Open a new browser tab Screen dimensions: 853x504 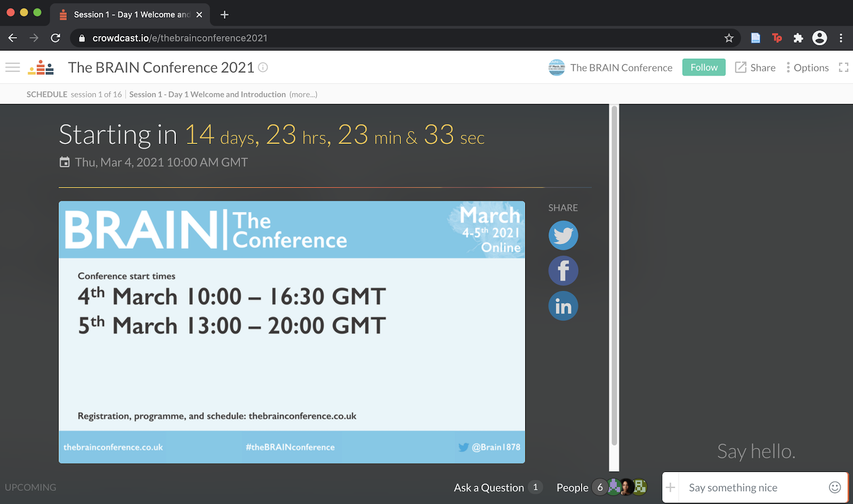coord(224,14)
